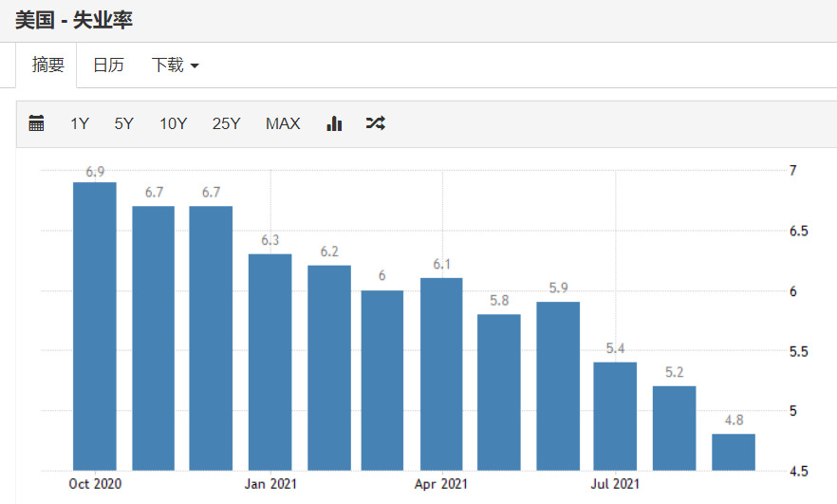Click the shuffle compare icon

376,123
